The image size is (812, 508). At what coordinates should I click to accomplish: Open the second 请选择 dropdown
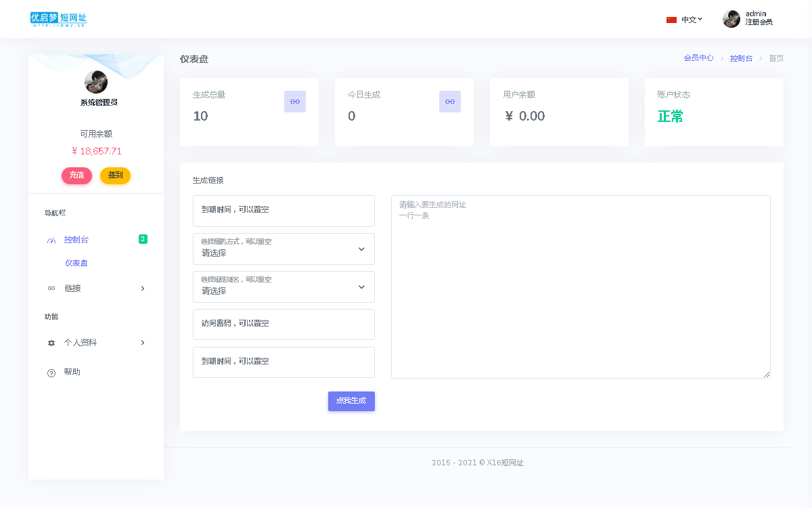(x=284, y=287)
